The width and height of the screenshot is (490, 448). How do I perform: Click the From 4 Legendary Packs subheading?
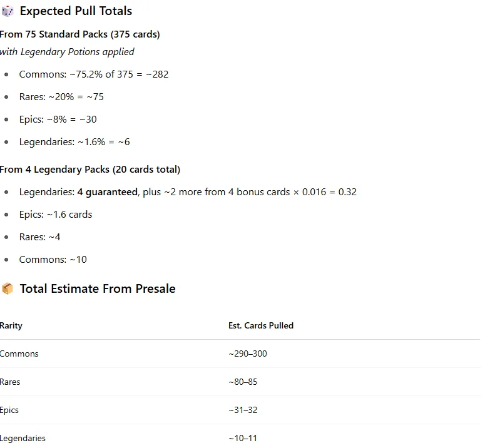(x=90, y=170)
